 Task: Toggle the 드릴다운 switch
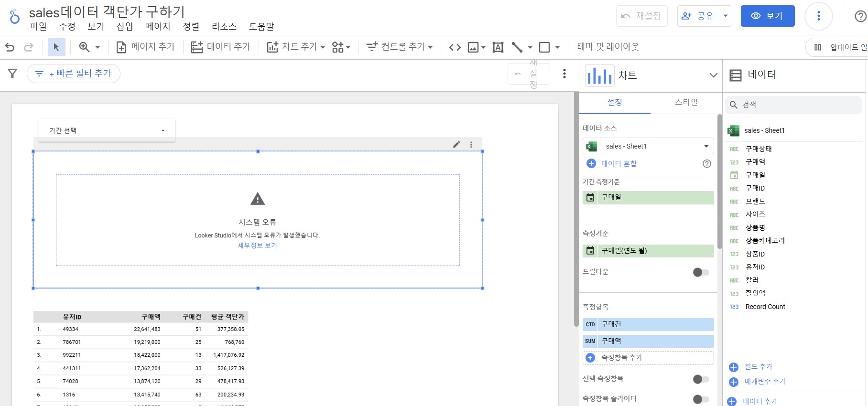pos(701,272)
